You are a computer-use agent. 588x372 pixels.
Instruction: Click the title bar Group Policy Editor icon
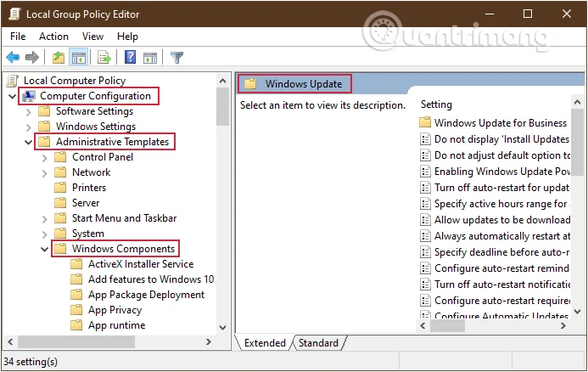[x=15, y=14]
